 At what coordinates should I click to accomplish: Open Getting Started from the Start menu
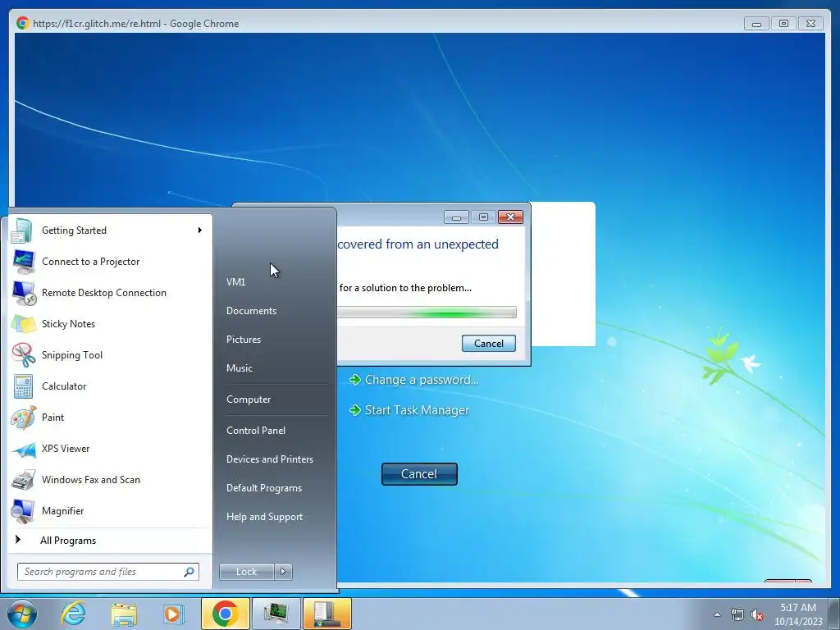[x=110, y=231]
